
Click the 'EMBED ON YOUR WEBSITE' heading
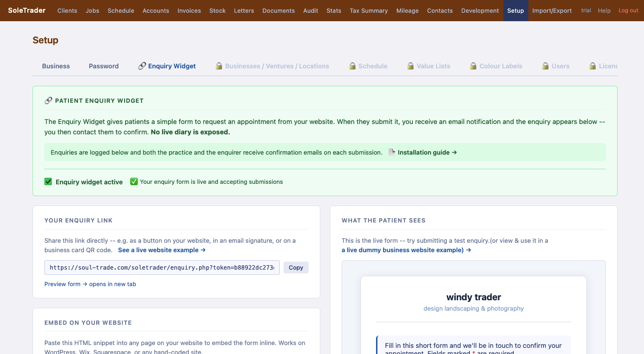(x=88, y=322)
